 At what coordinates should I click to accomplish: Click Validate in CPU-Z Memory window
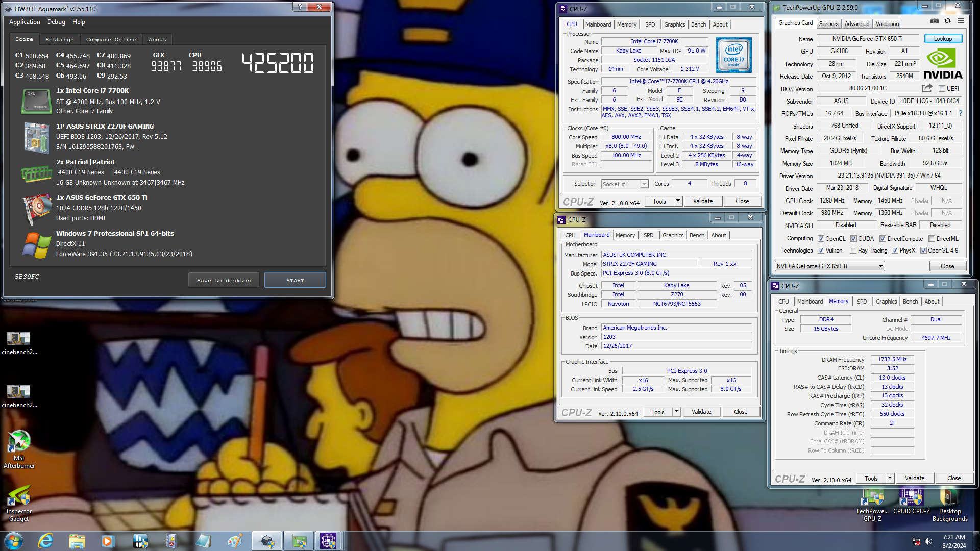click(x=914, y=478)
